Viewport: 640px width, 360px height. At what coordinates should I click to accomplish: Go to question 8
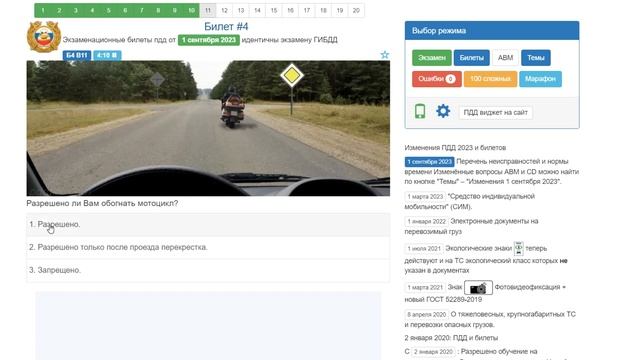(158, 11)
